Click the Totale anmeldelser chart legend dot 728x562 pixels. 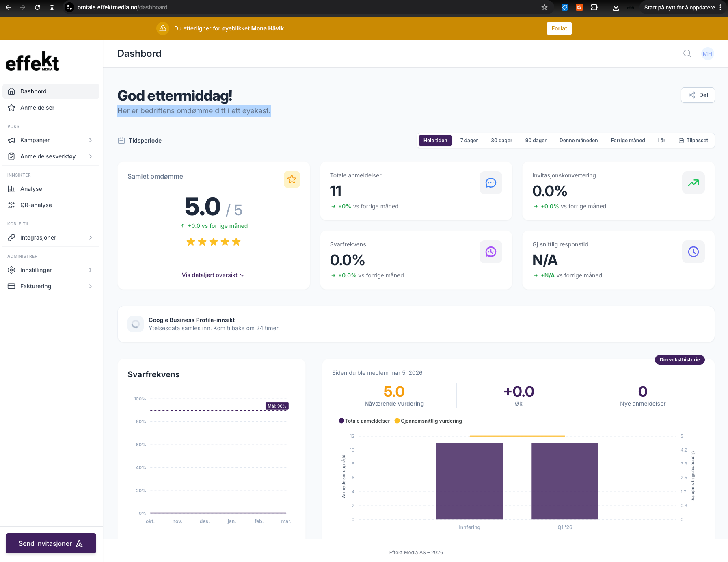click(341, 421)
